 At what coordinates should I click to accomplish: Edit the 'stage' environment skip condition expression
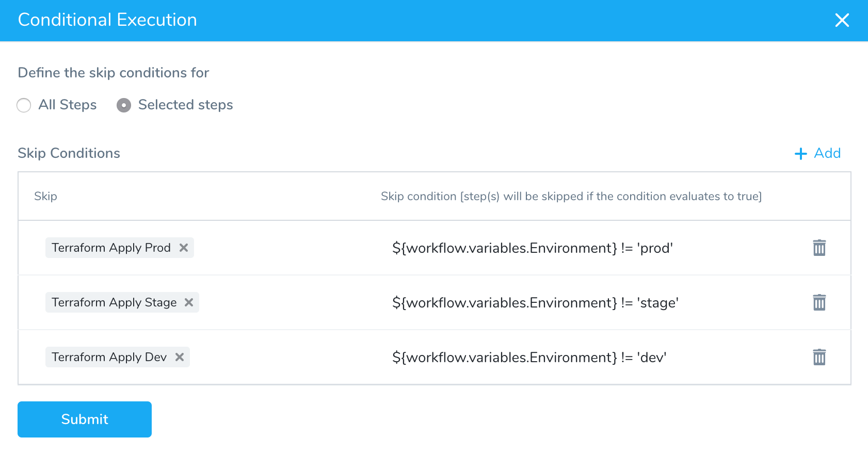(535, 303)
